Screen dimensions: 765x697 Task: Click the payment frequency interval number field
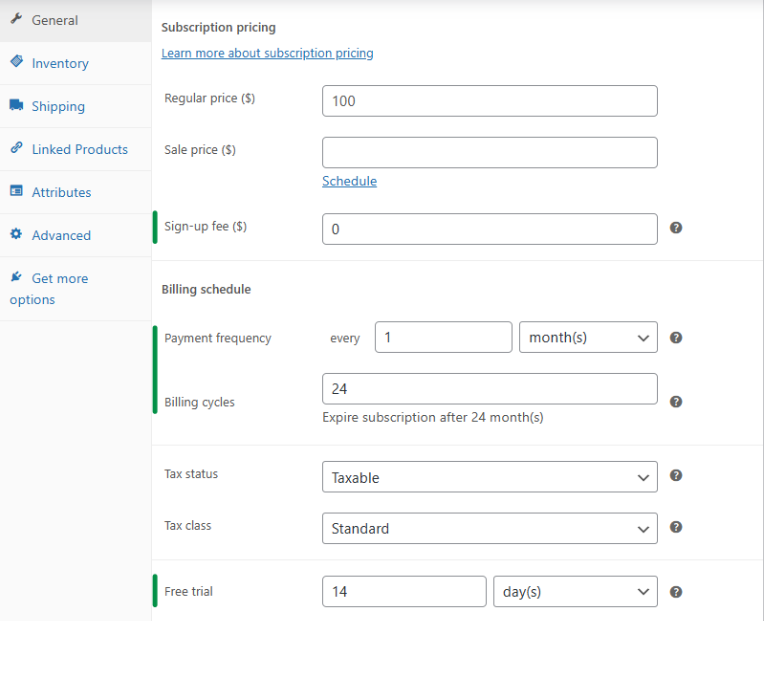[443, 337]
